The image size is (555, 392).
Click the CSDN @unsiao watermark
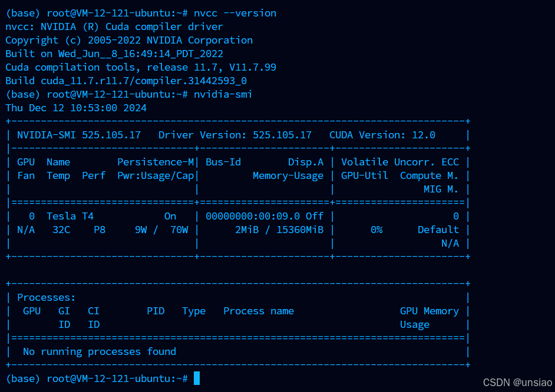click(x=517, y=383)
